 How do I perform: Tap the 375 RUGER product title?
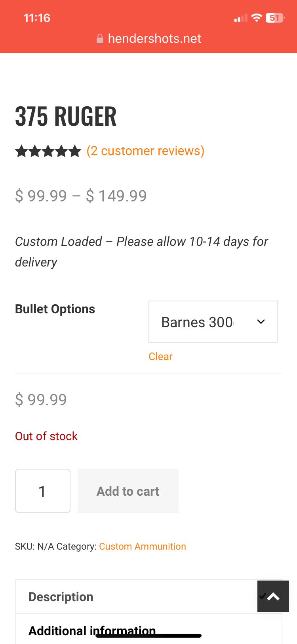point(66,116)
